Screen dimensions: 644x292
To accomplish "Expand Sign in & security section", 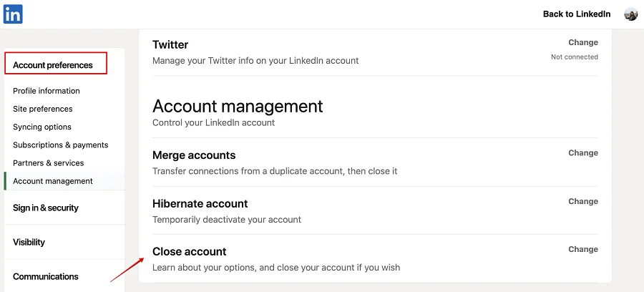I will click(x=46, y=208).
